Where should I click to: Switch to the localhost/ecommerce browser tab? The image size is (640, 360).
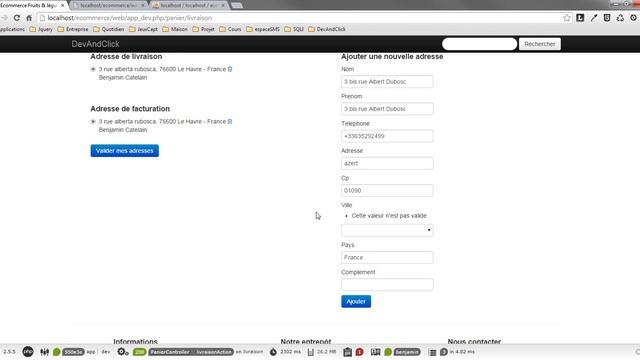[109, 5]
